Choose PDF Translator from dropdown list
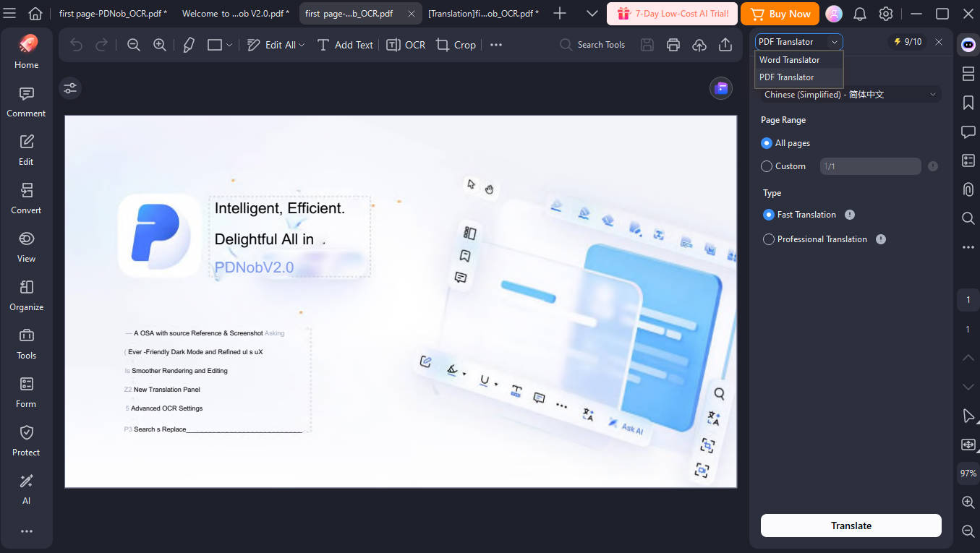 pyautogui.click(x=799, y=77)
